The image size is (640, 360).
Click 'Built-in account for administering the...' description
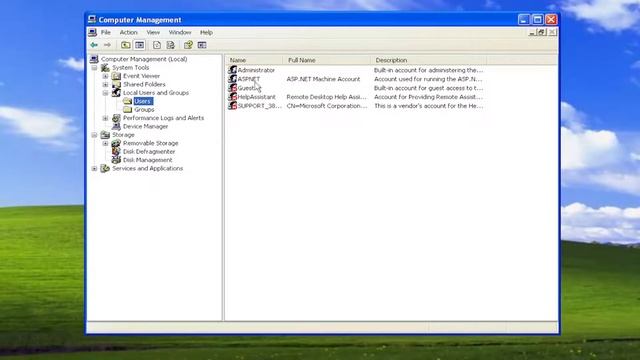[x=428, y=70]
